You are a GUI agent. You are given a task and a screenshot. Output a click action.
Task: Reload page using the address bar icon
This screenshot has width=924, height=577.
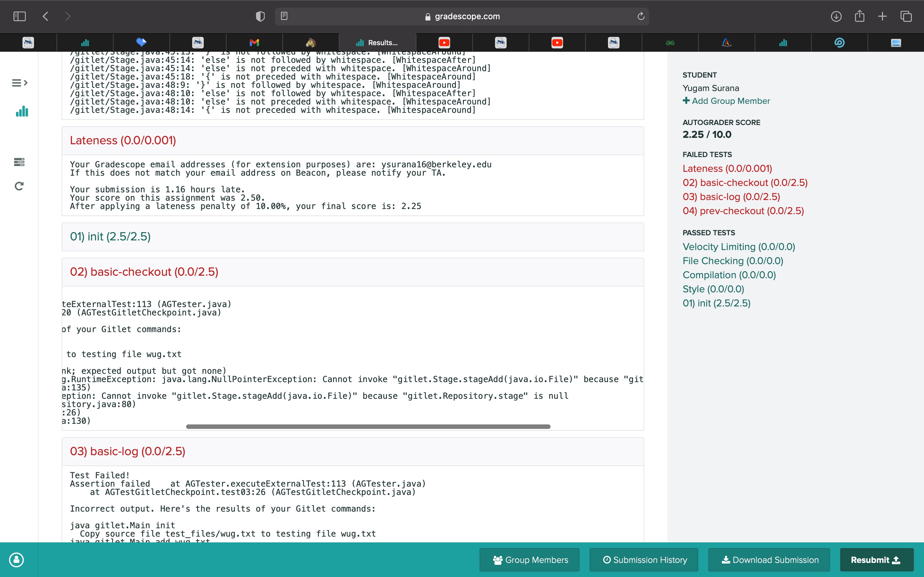[x=641, y=16]
